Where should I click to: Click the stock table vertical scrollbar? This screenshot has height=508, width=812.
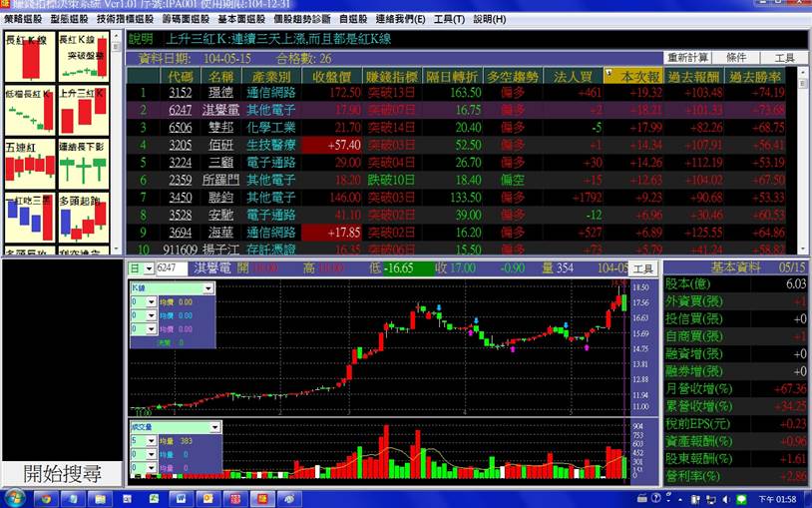click(803, 160)
